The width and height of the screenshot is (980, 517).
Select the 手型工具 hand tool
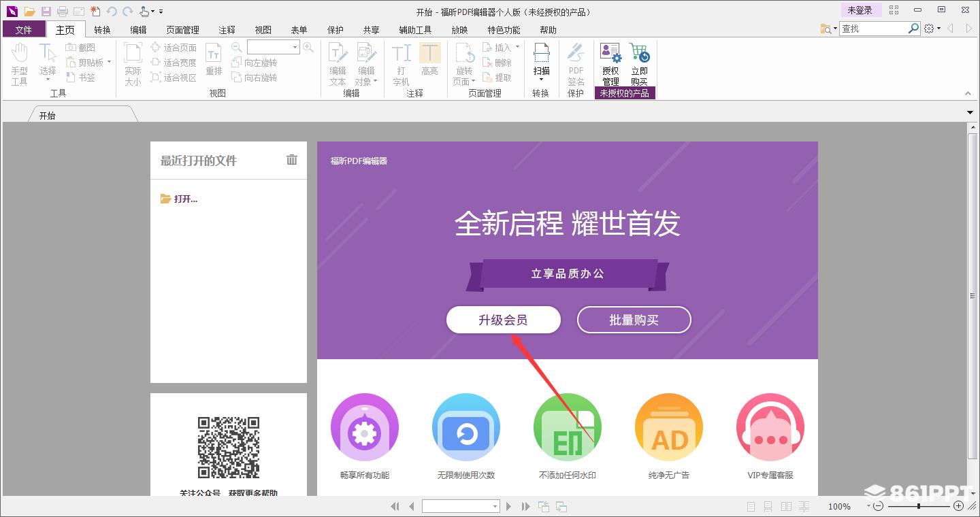point(20,65)
